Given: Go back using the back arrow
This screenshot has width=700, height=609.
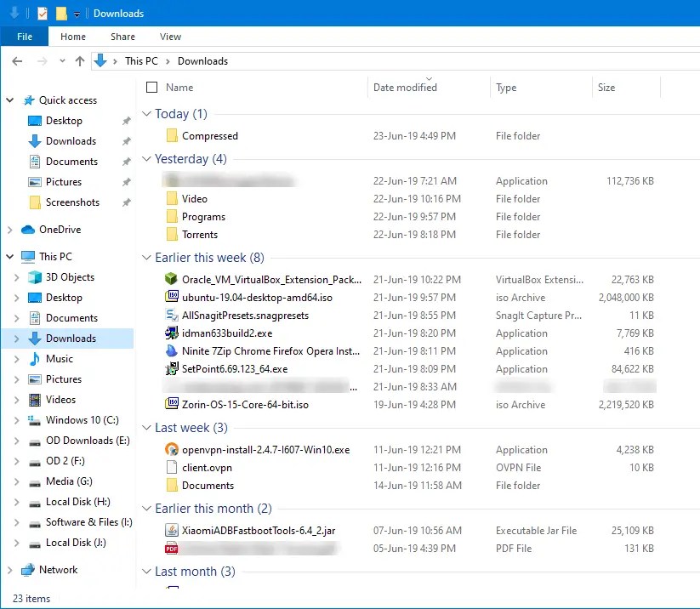Looking at the screenshot, I should click(x=17, y=60).
